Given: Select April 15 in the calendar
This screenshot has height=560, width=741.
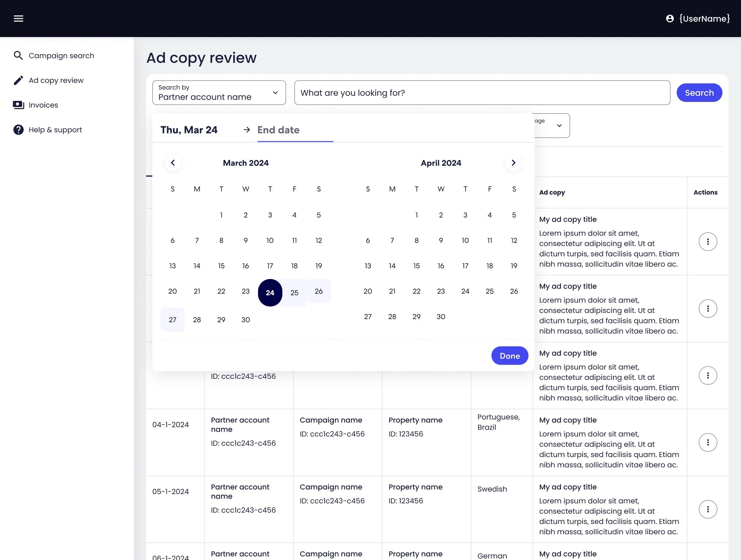Looking at the screenshot, I should pyautogui.click(x=416, y=266).
